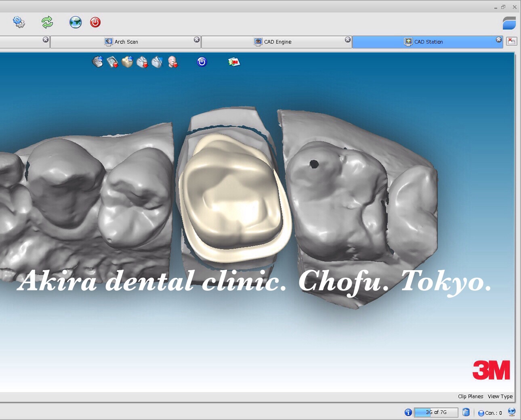This screenshot has width=521, height=420.
Task: Click the 3M document icon in viewport
Action: [x=234, y=62]
